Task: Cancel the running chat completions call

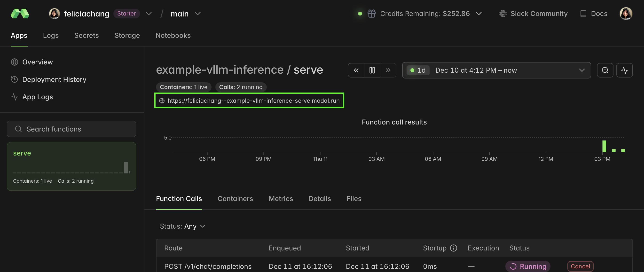Action: [580, 266]
